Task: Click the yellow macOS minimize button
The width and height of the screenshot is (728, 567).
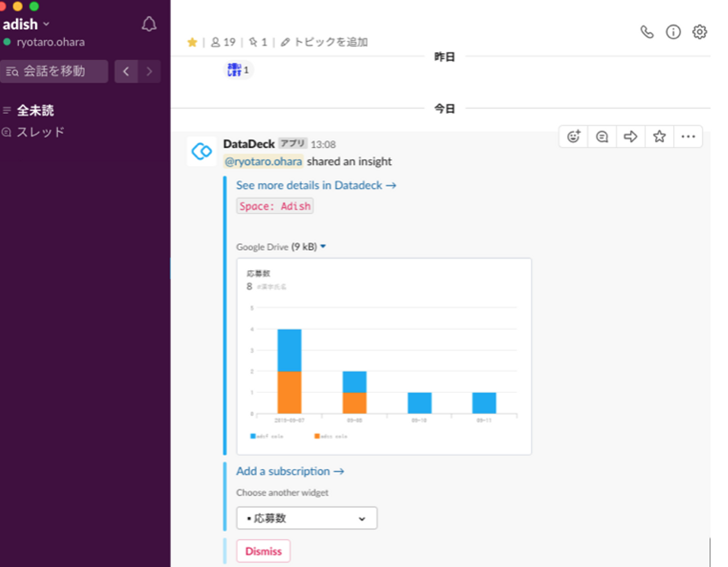Action: [18, 6]
